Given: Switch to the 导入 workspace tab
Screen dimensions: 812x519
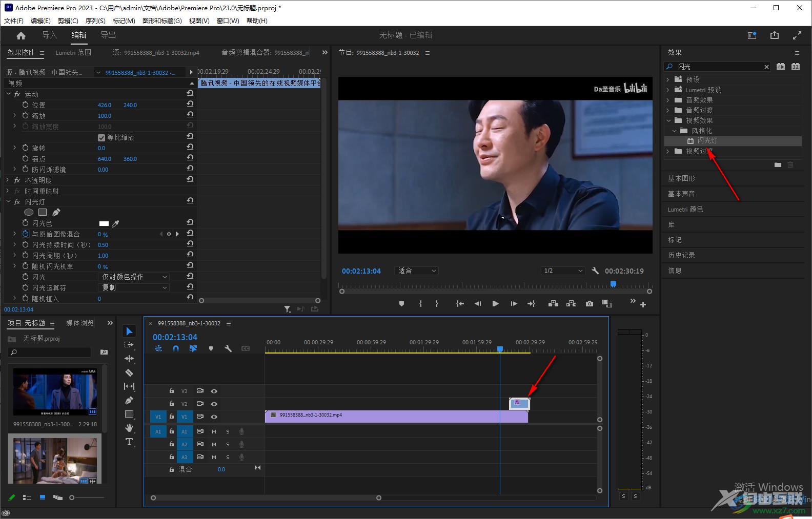Looking at the screenshot, I should coord(49,35).
